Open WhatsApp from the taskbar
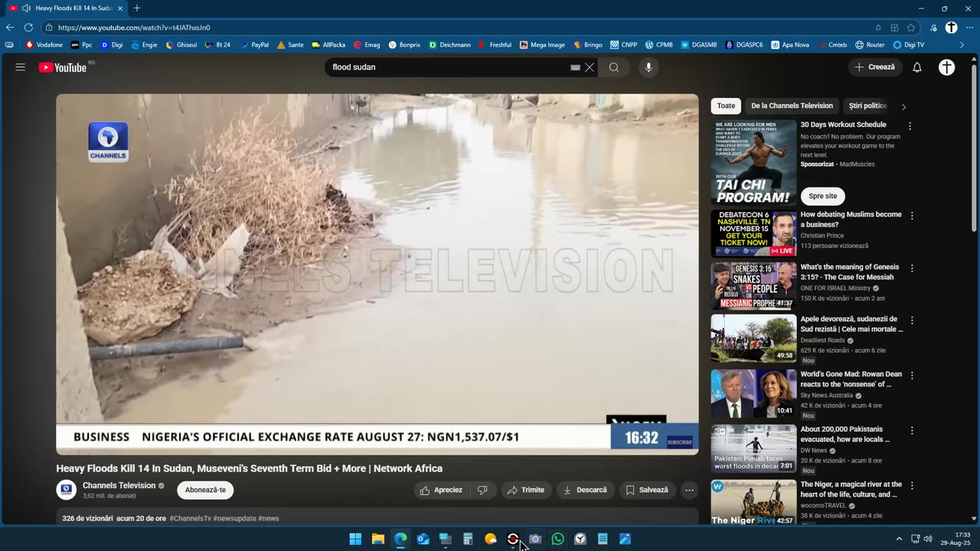This screenshot has height=551, width=980. (557, 539)
